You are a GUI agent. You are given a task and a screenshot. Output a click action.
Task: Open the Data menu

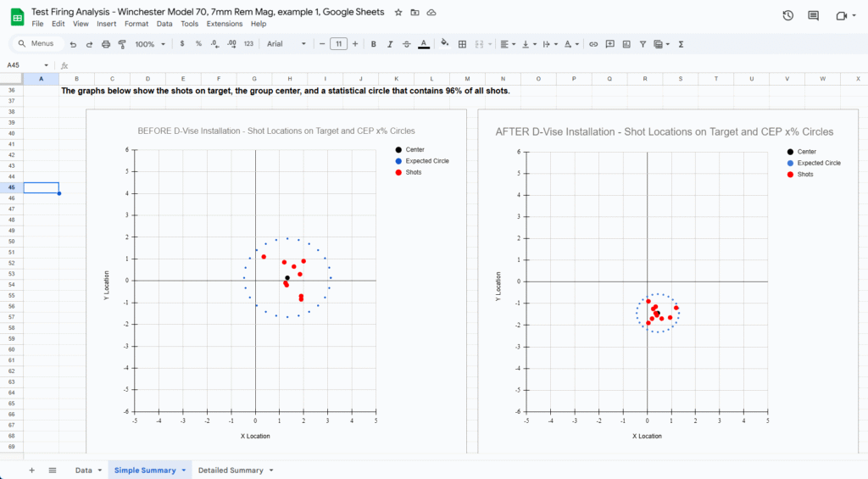164,24
